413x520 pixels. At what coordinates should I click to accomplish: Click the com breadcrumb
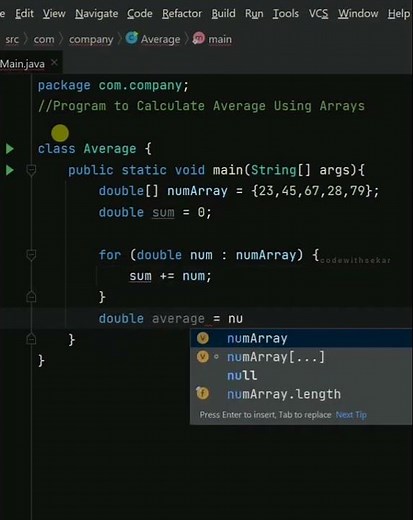pos(44,39)
